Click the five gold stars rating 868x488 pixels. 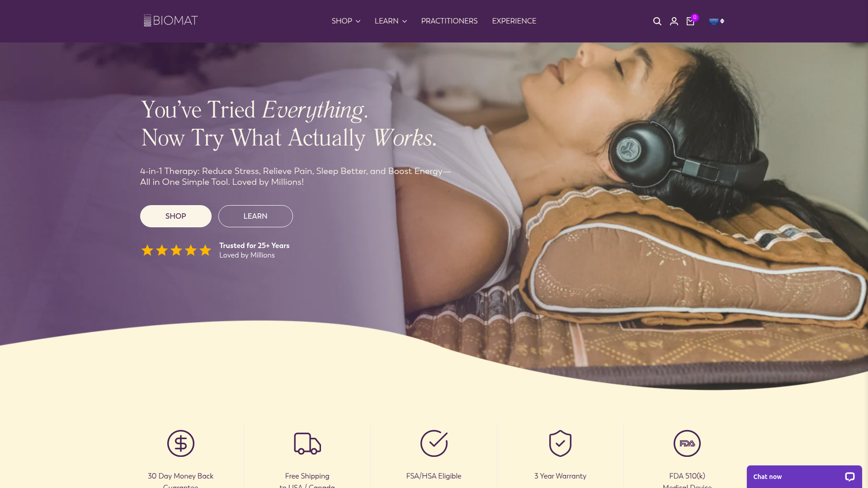[x=176, y=250]
